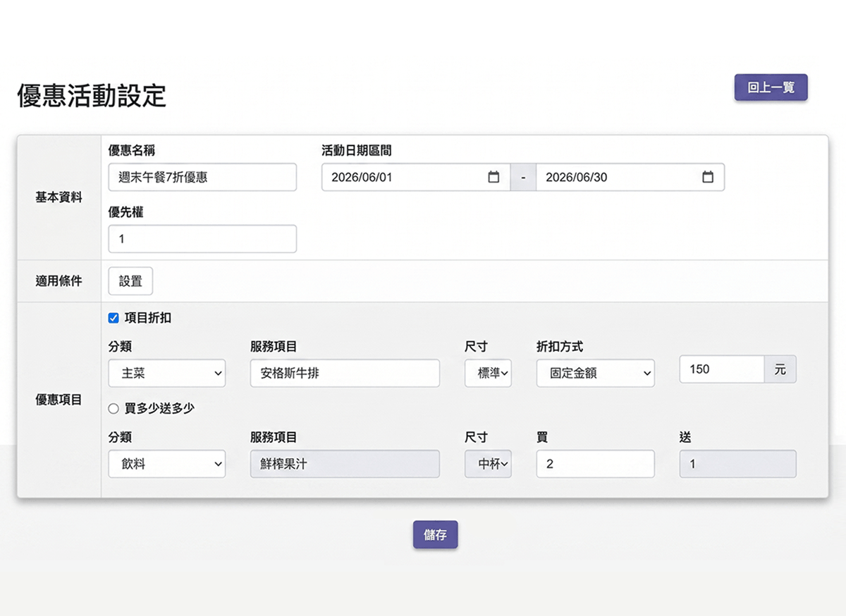Open the 飲料 category dropdown
846x616 pixels.
(166, 464)
